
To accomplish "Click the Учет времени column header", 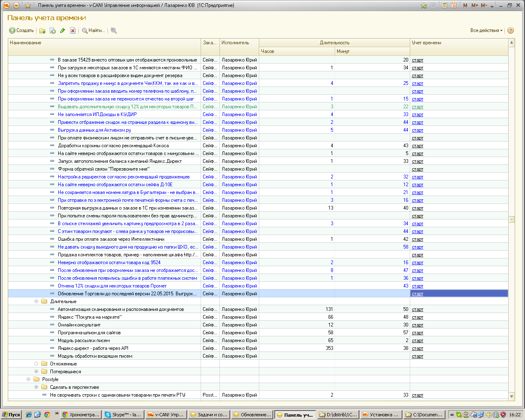I will pyautogui.click(x=459, y=47).
